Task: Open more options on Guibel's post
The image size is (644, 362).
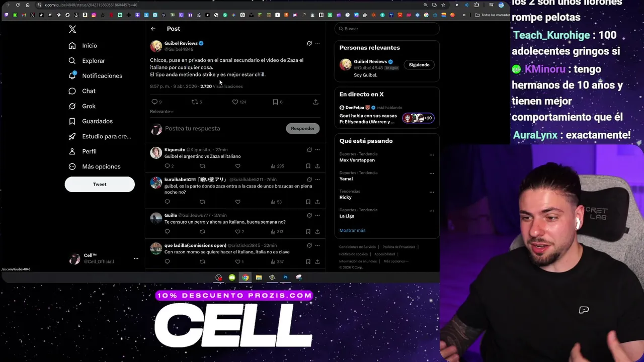Action: click(317, 43)
